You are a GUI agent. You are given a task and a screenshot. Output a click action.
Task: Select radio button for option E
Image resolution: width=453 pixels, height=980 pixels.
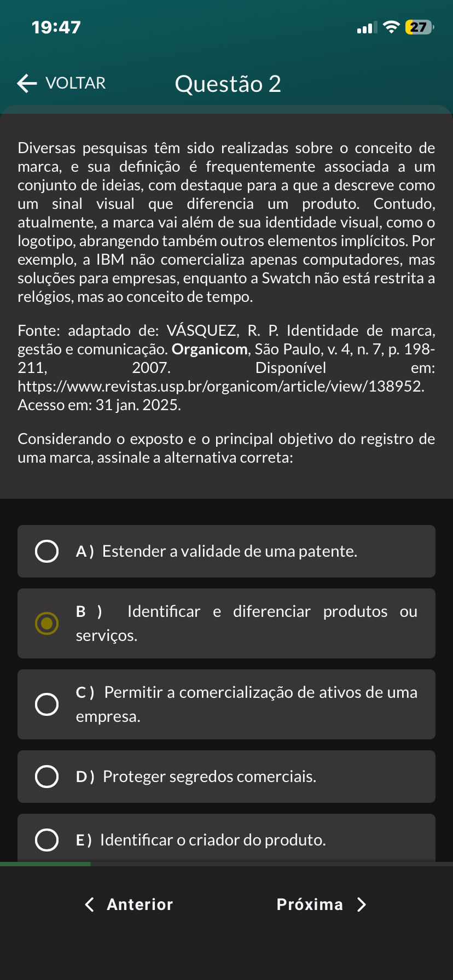point(47,840)
